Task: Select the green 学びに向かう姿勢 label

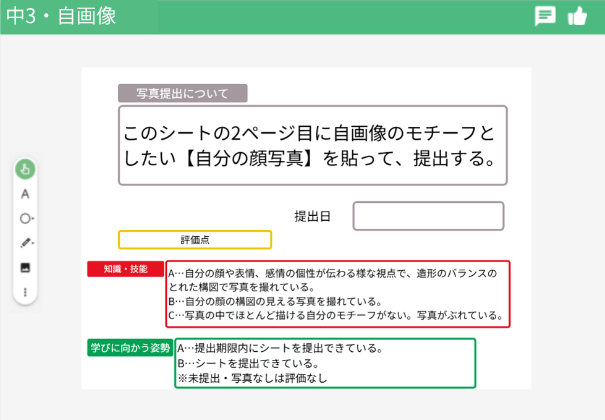Action: (129, 348)
